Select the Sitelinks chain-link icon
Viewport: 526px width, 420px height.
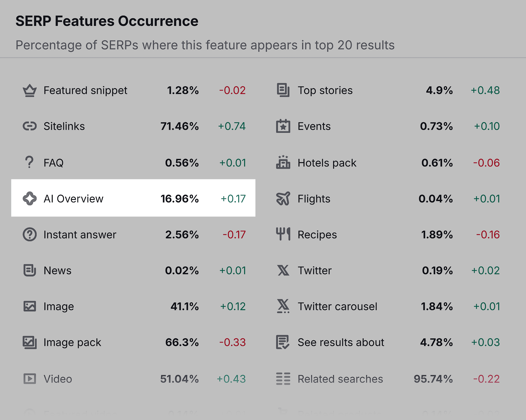(x=29, y=126)
